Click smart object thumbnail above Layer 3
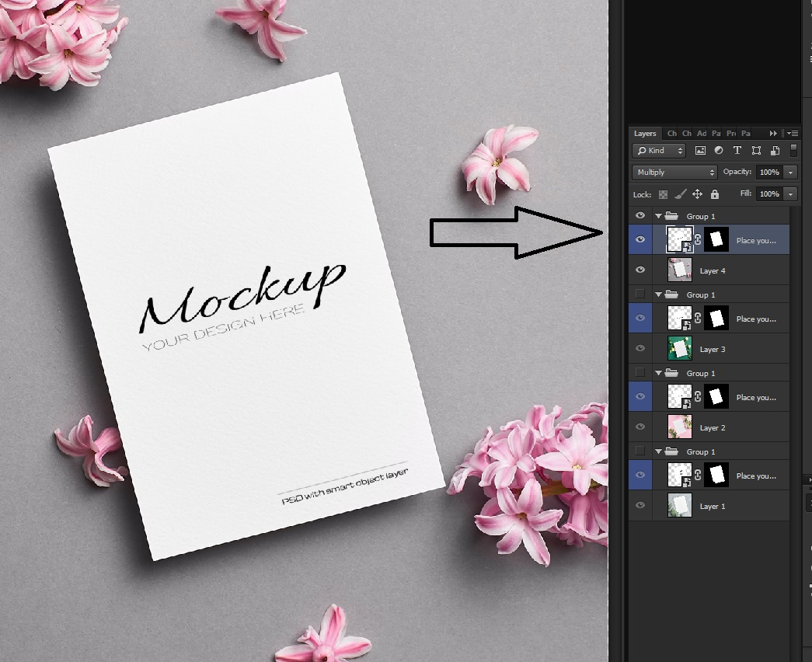The image size is (812, 662). (x=680, y=318)
